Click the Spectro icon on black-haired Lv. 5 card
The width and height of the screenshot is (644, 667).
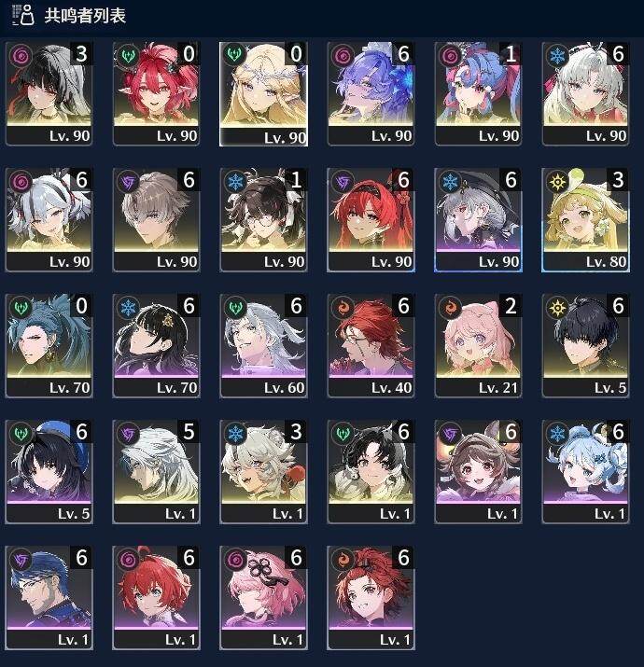[557, 308]
